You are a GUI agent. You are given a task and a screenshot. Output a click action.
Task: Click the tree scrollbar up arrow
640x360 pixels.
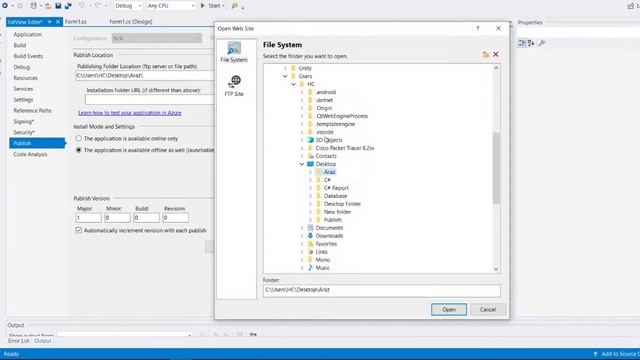point(496,68)
